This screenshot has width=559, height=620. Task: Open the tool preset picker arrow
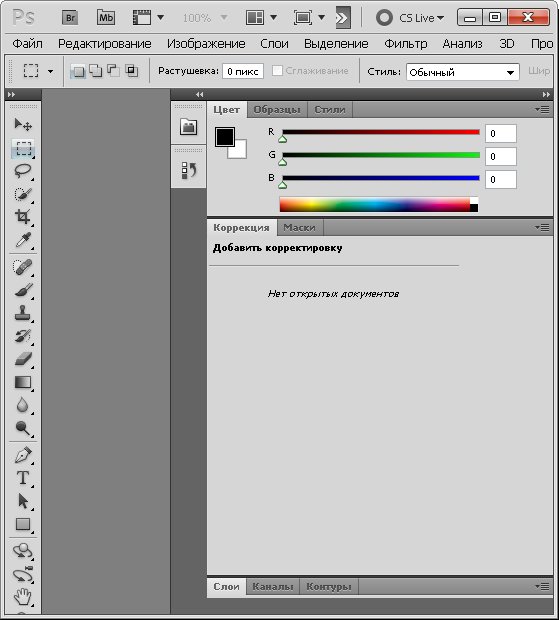pyautogui.click(x=50, y=72)
